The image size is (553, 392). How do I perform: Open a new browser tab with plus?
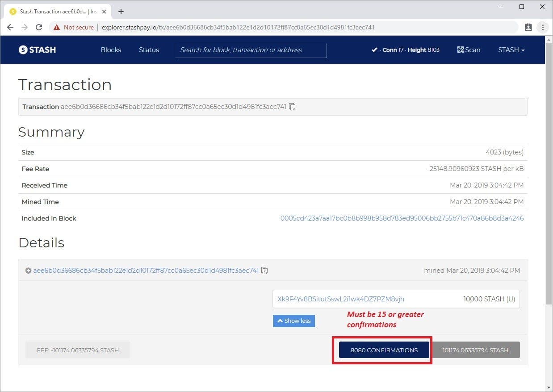pyautogui.click(x=121, y=12)
